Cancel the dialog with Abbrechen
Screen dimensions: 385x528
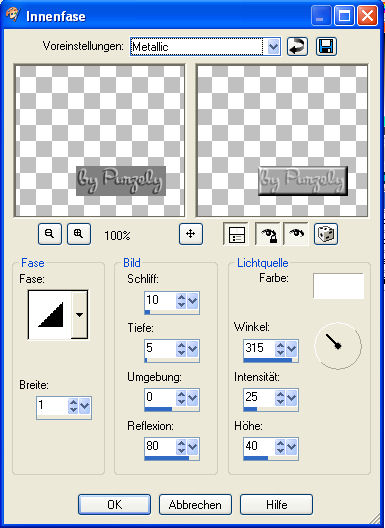click(x=195, y=504)
